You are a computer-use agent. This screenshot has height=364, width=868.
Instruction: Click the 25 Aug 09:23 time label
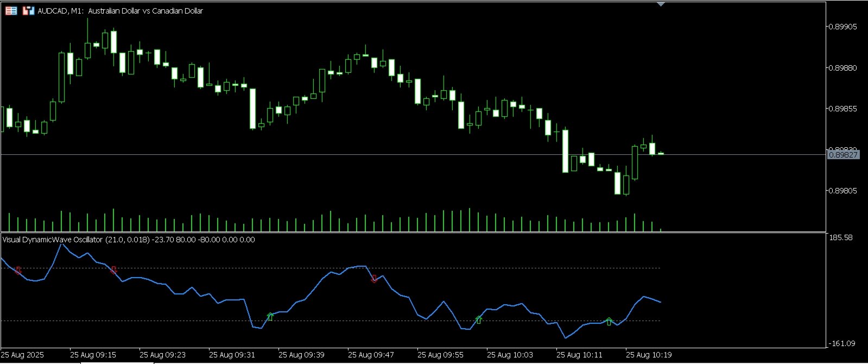(x=162, y=355)
